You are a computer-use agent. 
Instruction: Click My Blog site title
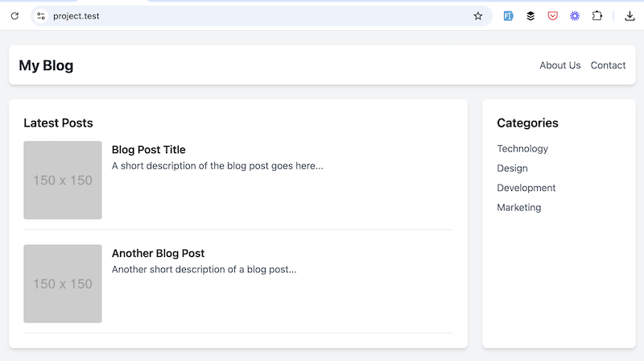(x=46, y=65)
